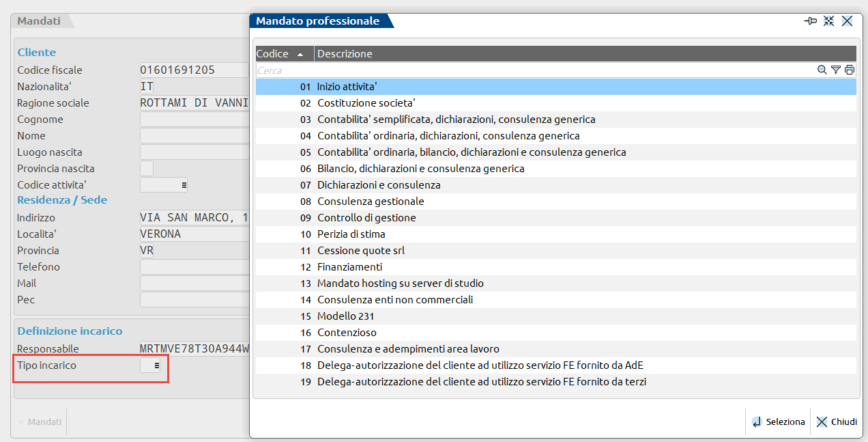Image resolution: width=868 pixels, height=442 pixels.
Task: Click the Descrizione column header
Action: click(x=345, y=54)
